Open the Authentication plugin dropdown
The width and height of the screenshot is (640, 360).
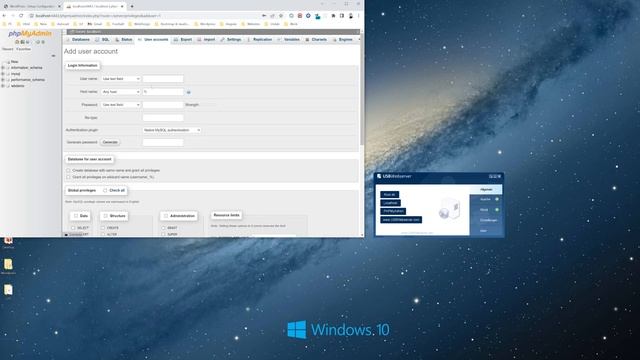[171, 130]
